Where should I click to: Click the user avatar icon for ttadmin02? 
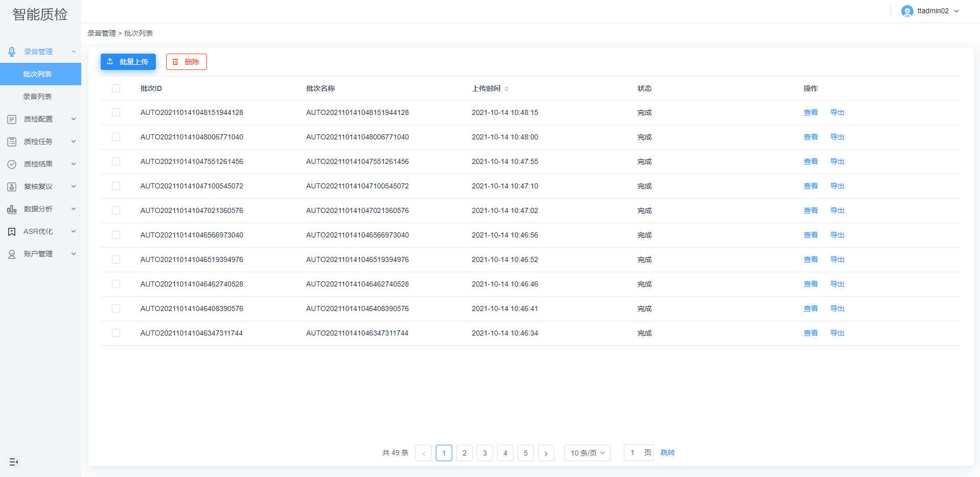tap(907, 11)
